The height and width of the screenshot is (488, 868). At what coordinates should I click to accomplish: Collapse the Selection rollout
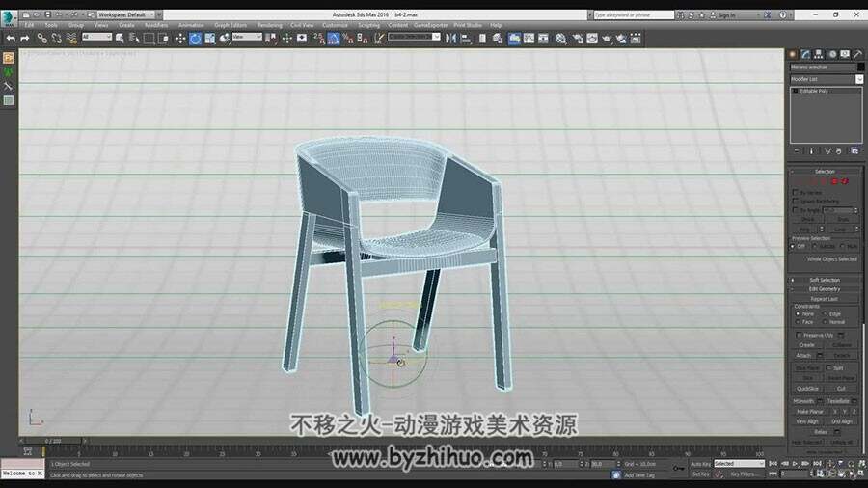pos(825,172)
